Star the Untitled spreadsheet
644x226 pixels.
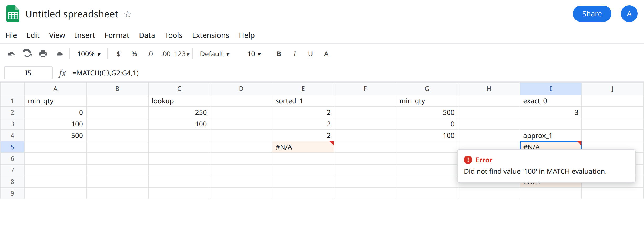tap(128, 14)
